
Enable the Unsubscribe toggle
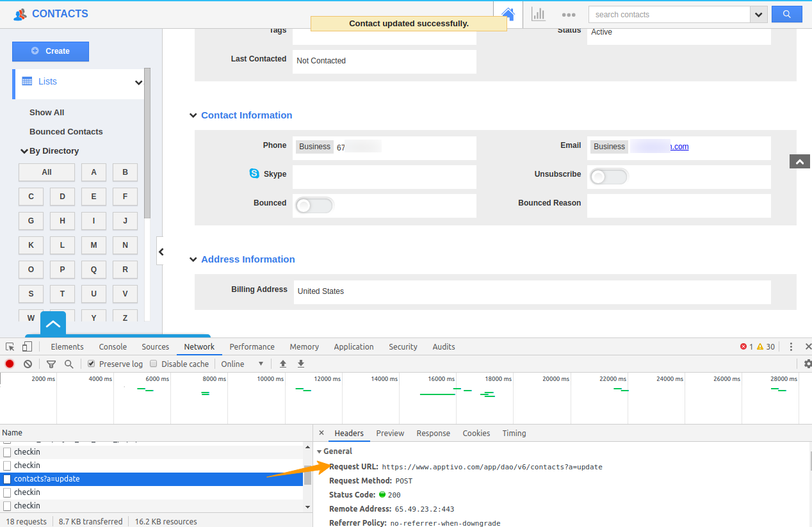tap(608, 176)
